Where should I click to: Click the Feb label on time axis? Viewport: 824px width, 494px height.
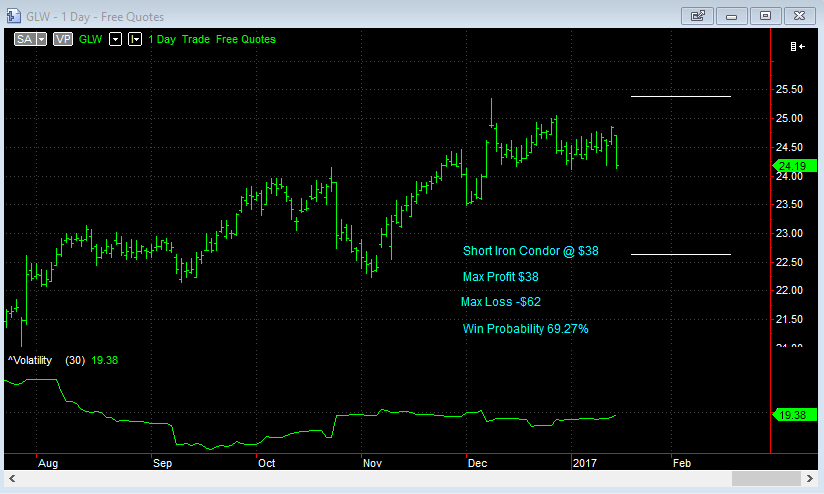tap(682, 464)
